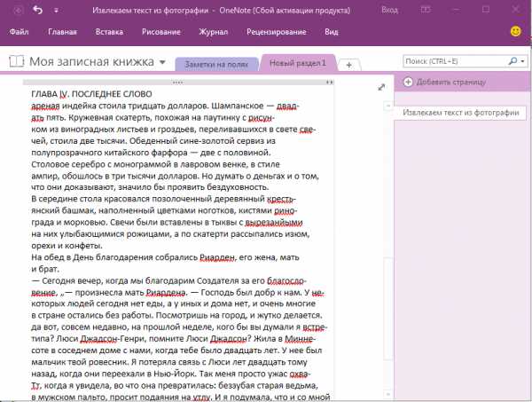Image resolution: width=532 pixels, height=402 pixels.
Task: Click the Вход sign-in link
Action: point(389,10)
